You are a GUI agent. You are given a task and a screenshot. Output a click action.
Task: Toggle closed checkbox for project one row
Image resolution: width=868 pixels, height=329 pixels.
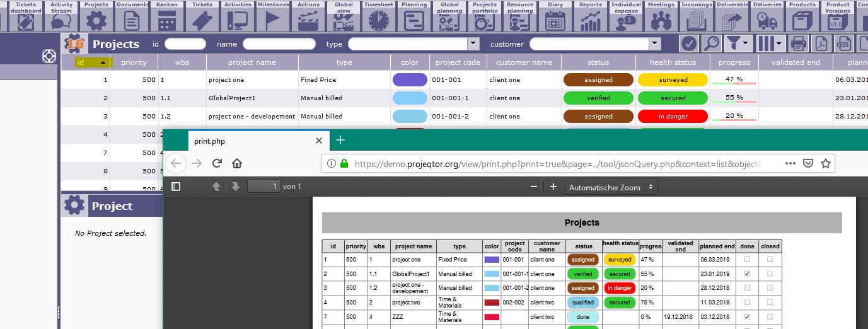(x=770, y=260)
